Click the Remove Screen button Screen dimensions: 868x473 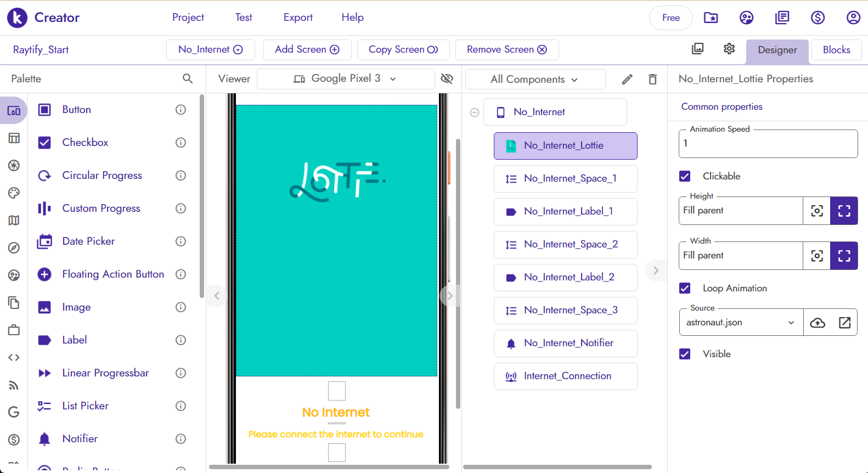tap(506, 50)
